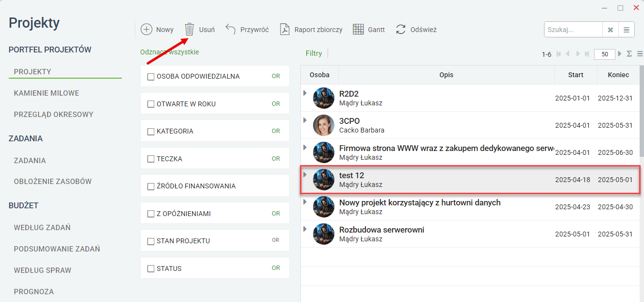Tick the STAN PROJEKTU checkbox
This screenshot has width=644, height=302.
[150, 241]
